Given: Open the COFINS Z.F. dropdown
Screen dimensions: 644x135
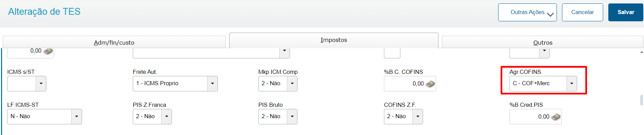Looking at the screenshot, I should tap(418, 116).
